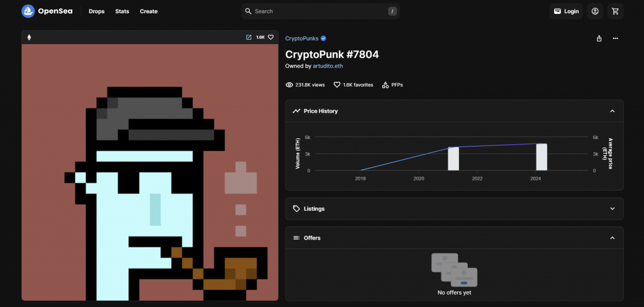This screenshot has height=307, width=644.
Task: Open the artudito.eth owner profile
Action: (328, 66)
